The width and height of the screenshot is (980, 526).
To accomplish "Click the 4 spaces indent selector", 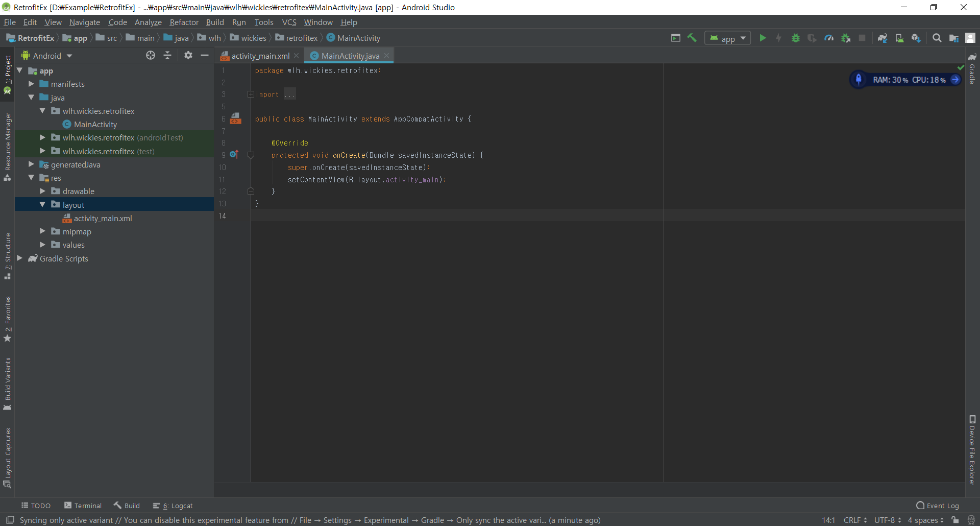I will coord(925,520).
